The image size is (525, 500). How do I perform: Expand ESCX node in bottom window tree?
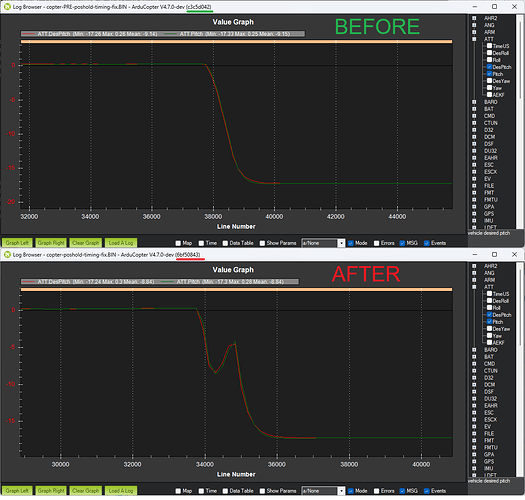[x=474, y=420]
